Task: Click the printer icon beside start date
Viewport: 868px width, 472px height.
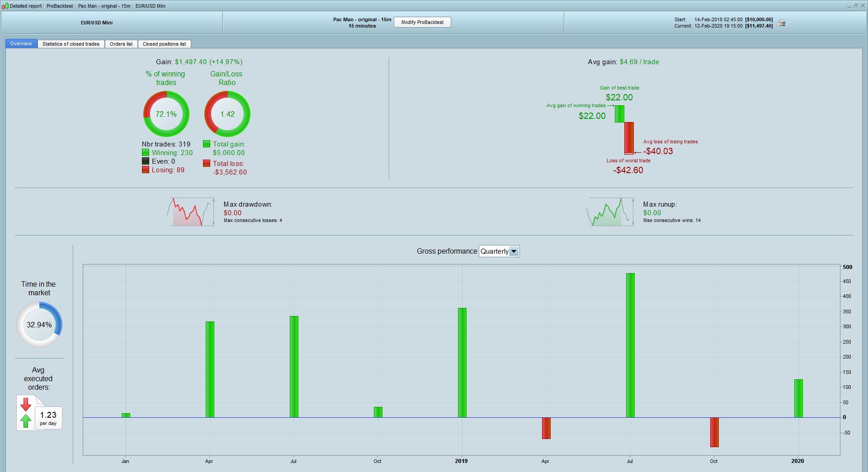Action: (x=781, y=23)
